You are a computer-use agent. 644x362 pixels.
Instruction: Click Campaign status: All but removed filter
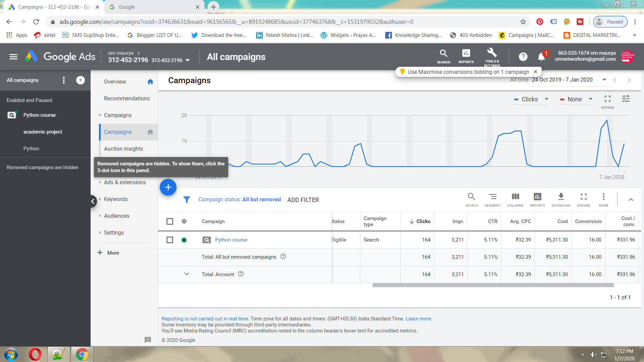[x=240, y=200]
